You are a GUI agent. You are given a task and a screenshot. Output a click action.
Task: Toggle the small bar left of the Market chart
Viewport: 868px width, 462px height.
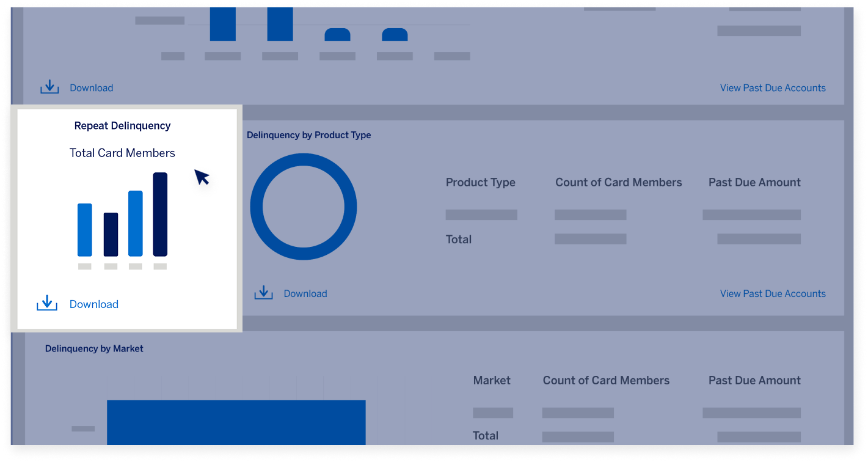pos(83,429)
